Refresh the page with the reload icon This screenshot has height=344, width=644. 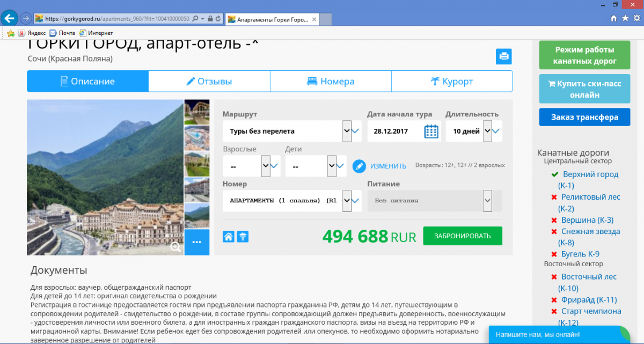click(218, 18)
